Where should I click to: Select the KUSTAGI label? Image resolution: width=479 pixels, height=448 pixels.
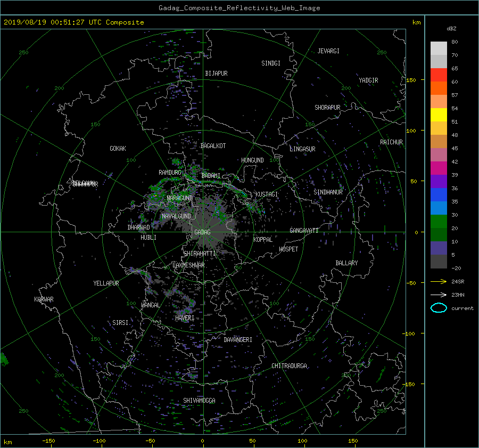pos(267,194)
